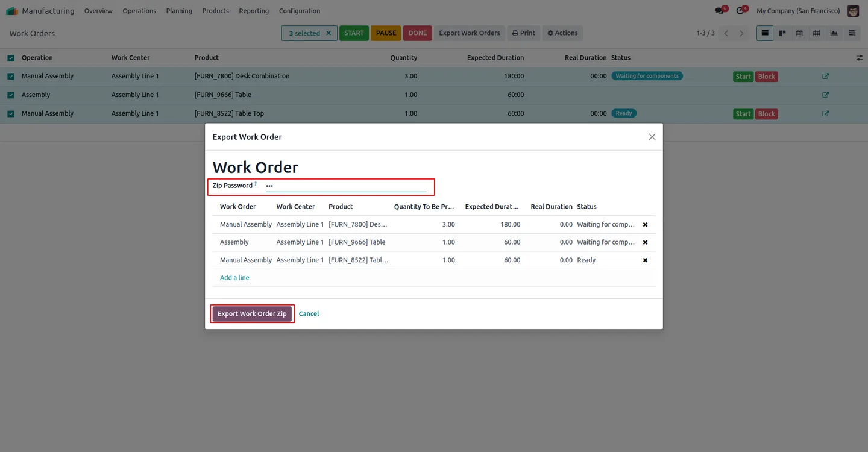Viewport: 868px width, 452px height.
Task: Click Add a line link
Action: (x=234, y=278)
